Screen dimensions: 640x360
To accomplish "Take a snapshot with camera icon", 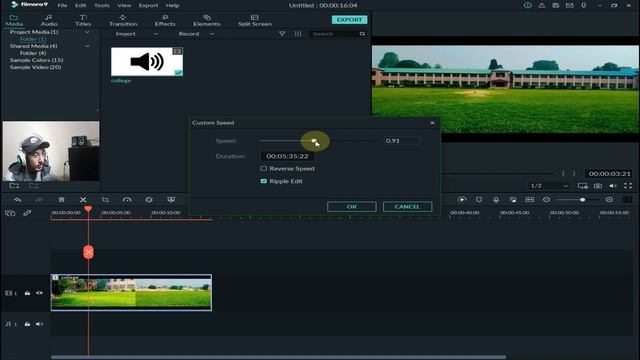I will 598,186.
